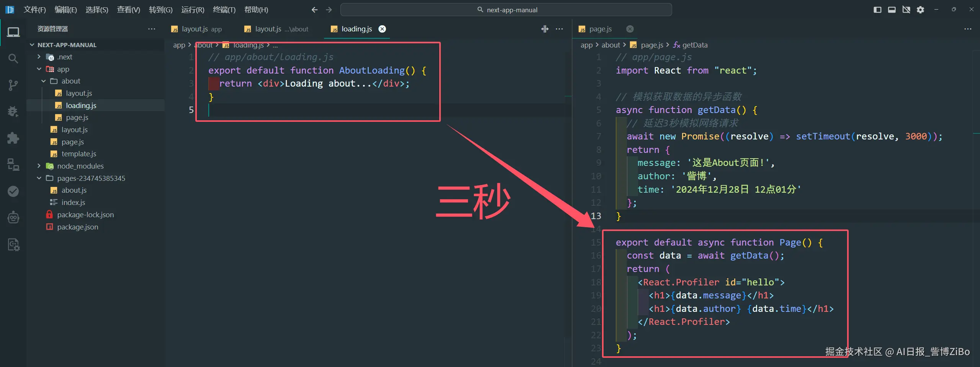
Task: Open the bottom activity bar gear-document icon
Action: tap(13, 244)
